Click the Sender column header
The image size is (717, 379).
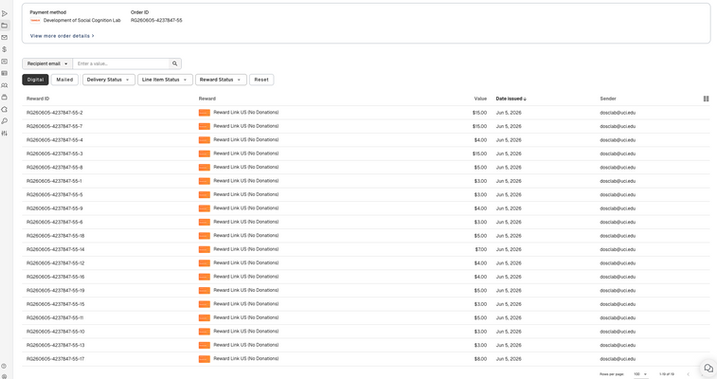(608, 99)
